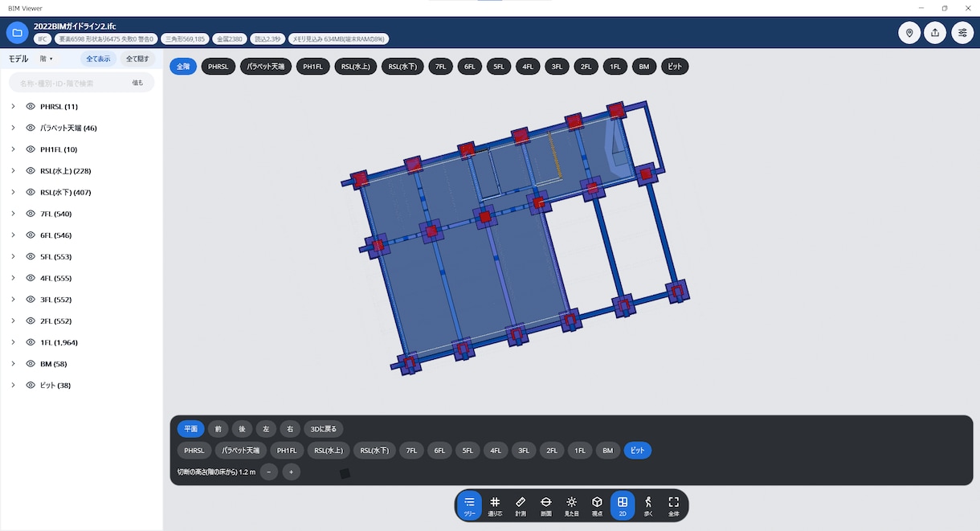Select the top PHRSL floor chip

coord(218,67)
